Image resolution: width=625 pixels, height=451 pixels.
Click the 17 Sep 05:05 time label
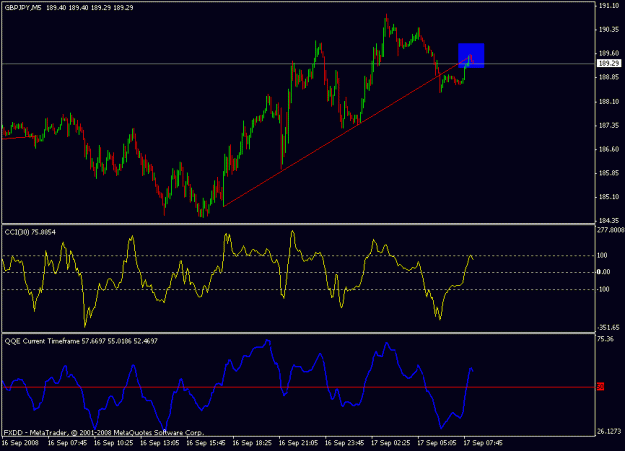pos(436,443)
